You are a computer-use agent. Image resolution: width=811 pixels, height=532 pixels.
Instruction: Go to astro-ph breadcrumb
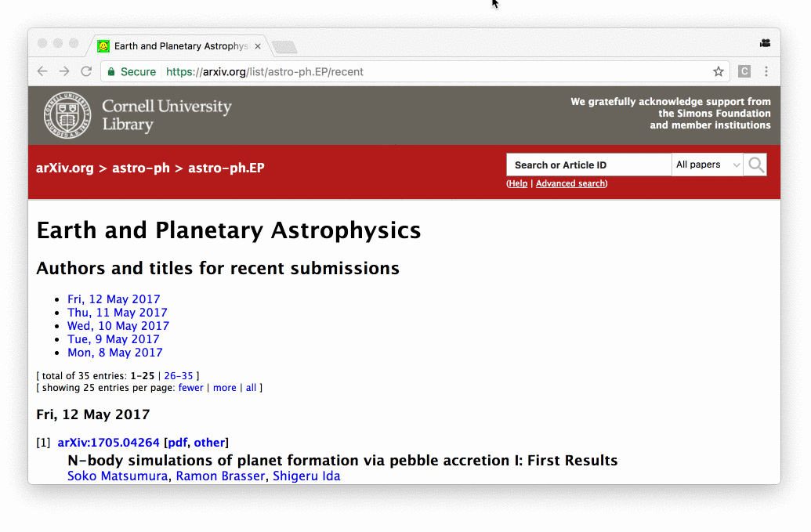[141, 168]
